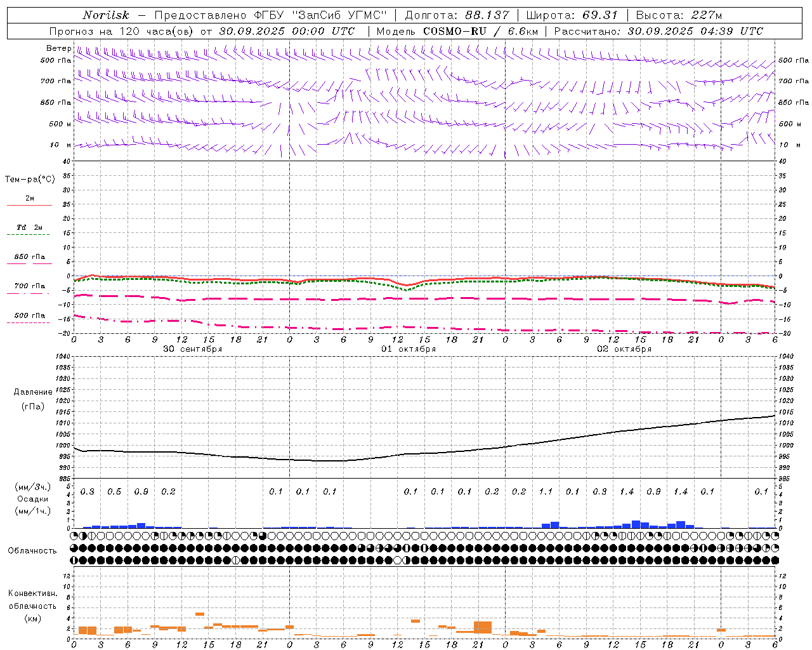Click the 'Давление' pressure panel label
Image resolution: width=812 pixels, height=650 pixels.
point(33,392)
